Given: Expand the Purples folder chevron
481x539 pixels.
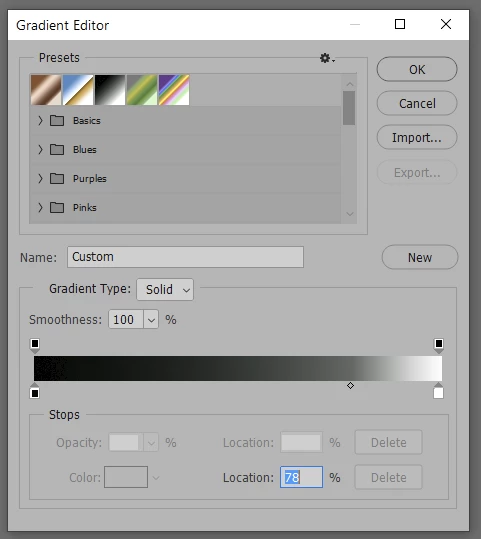Looking at the screenshot, I should (x=40, y=178).
